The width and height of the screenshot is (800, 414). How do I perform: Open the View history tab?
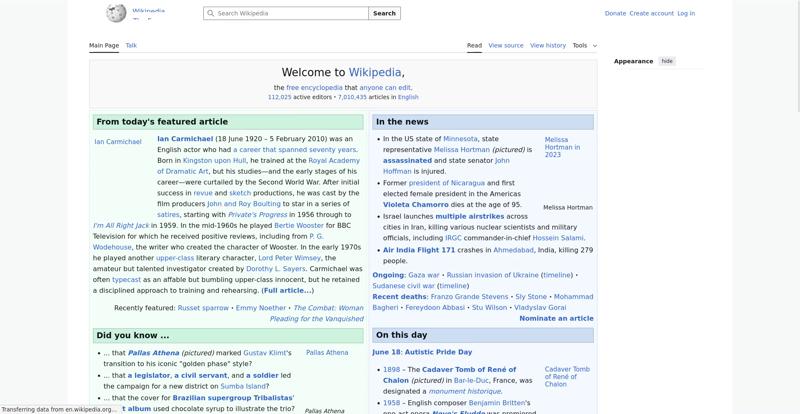tap(548, 45)
